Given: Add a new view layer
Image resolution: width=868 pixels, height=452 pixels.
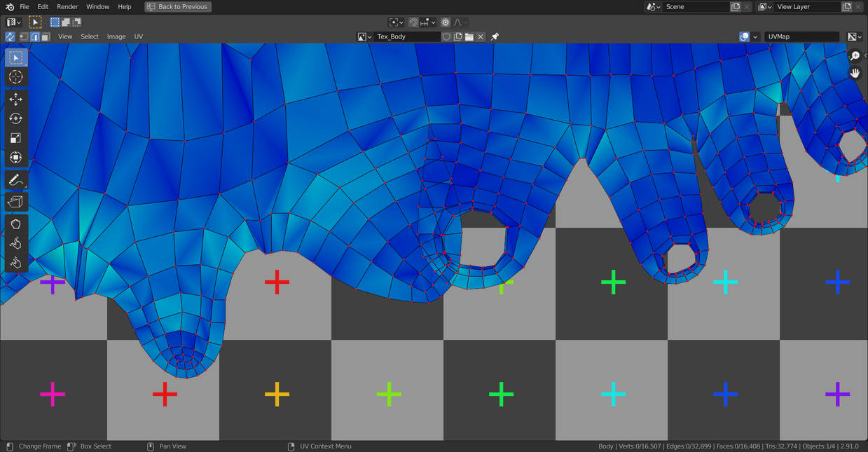Looking at the screenshot, I should tap(847, 6).
